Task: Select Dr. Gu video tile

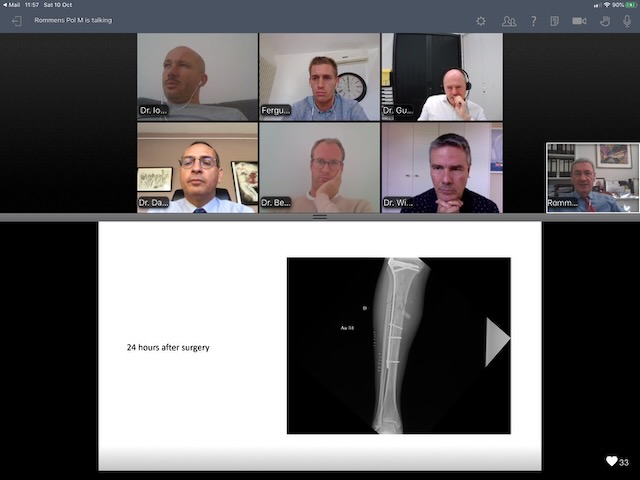Action: coord(441,77)
